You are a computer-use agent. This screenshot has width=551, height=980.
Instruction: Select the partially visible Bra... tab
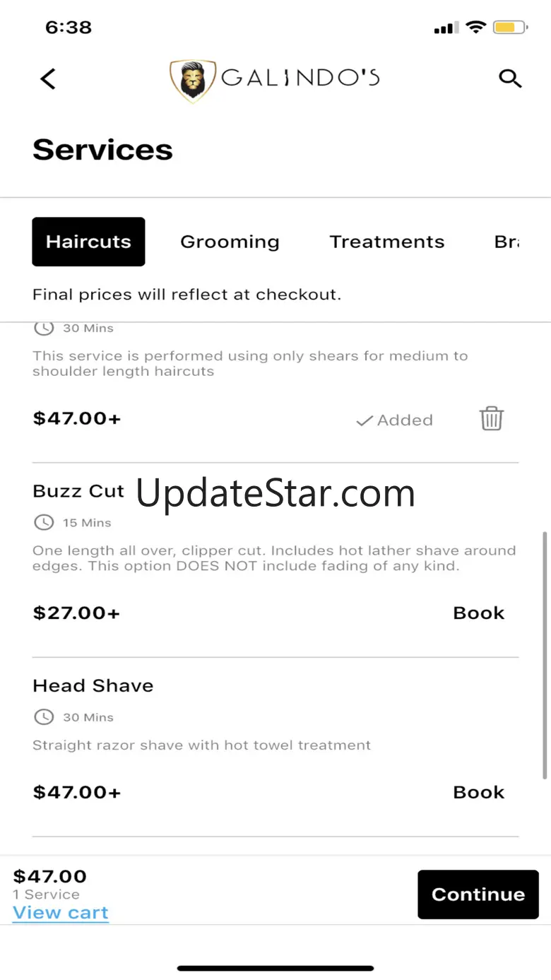pyautogui.click(x=506, y=242)
